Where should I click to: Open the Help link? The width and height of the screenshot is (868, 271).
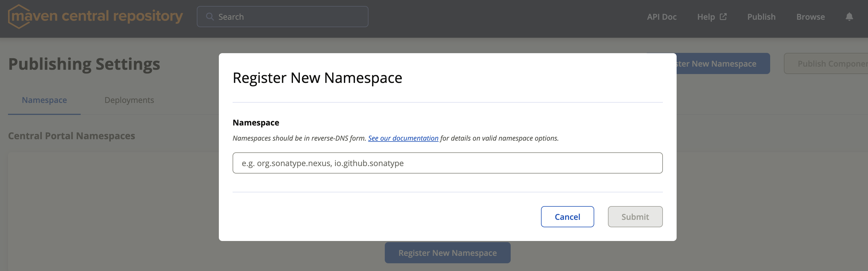click(712, 17)
